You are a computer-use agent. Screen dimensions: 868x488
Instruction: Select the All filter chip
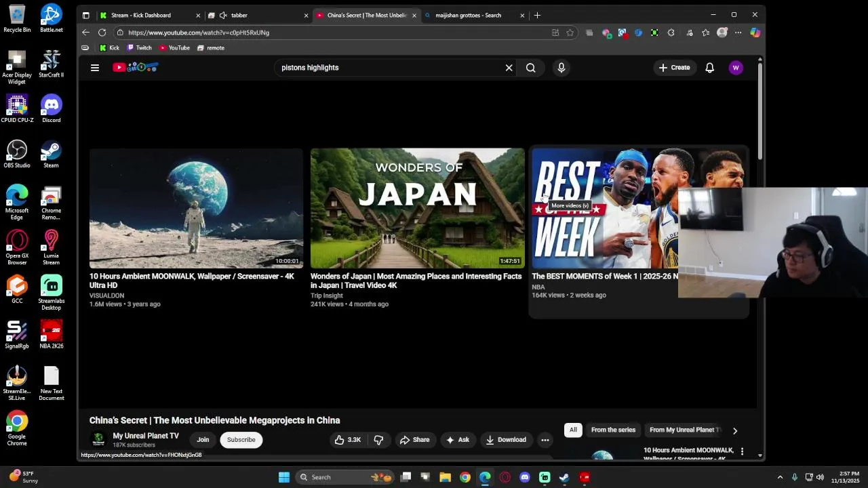(573, 430)
